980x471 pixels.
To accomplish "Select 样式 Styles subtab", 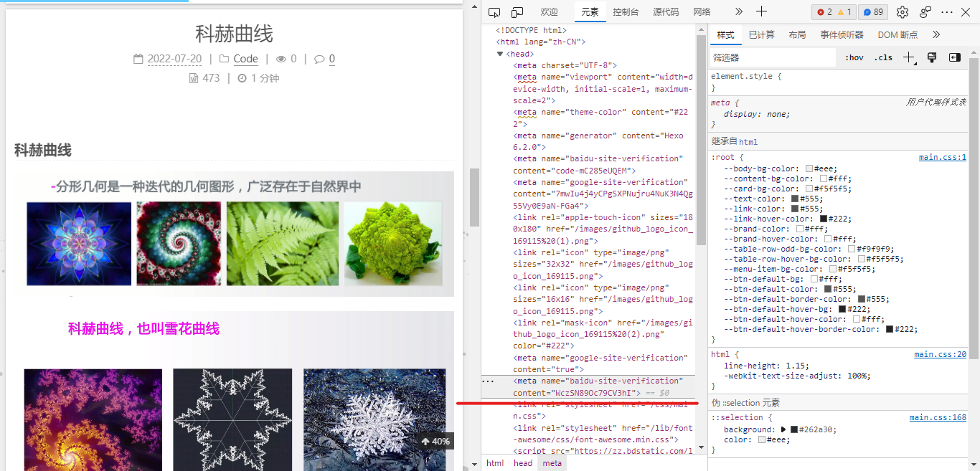I will (x=725, y=34).
